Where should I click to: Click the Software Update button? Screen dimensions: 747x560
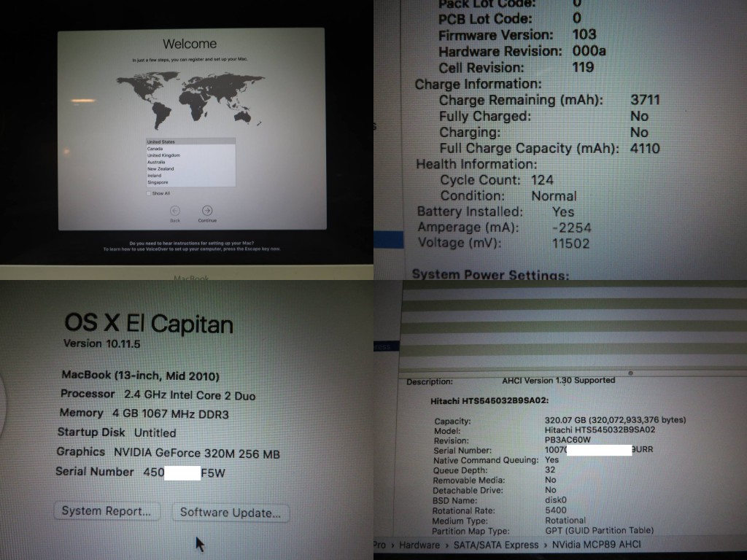(x=231, y=512)
